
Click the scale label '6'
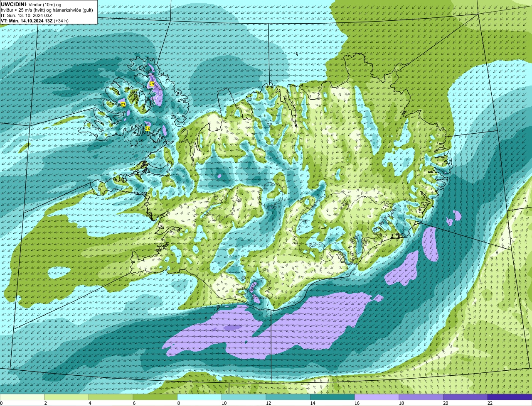133,403
